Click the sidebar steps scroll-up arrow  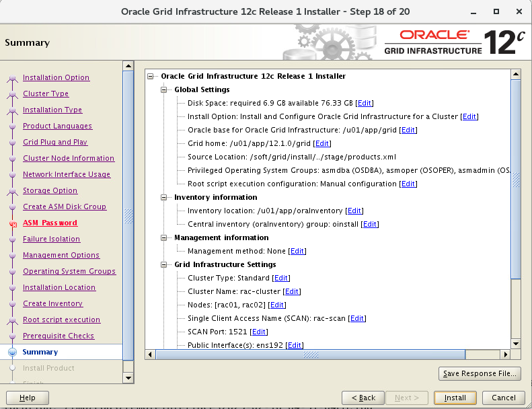(x=128, y=66)
